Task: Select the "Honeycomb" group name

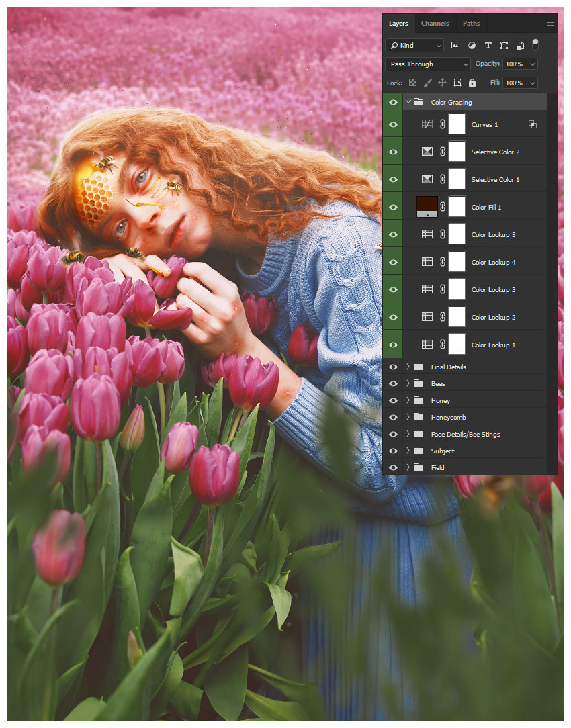Action: pos(449,418)
